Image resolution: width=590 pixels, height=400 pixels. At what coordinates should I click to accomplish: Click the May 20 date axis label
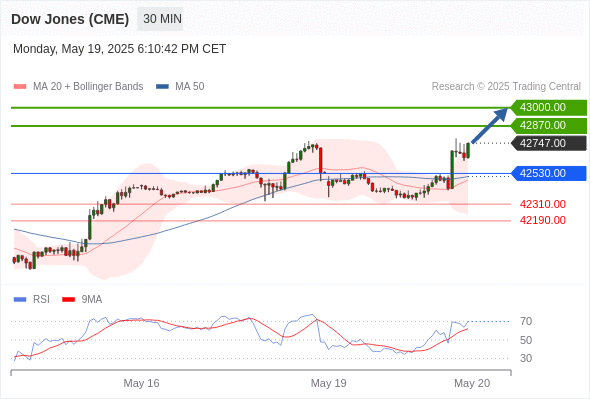pyautogui.click(x=472, y=383)
